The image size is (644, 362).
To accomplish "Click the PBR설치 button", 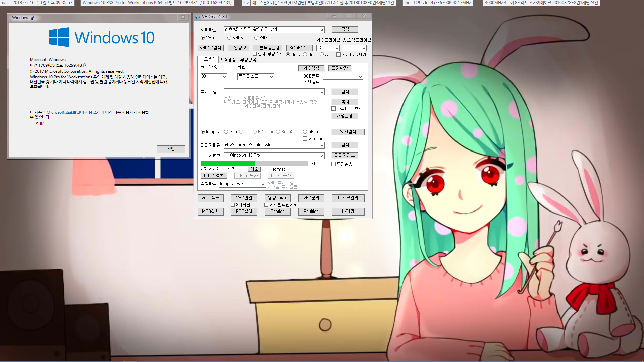I will (x=244, y=212).
